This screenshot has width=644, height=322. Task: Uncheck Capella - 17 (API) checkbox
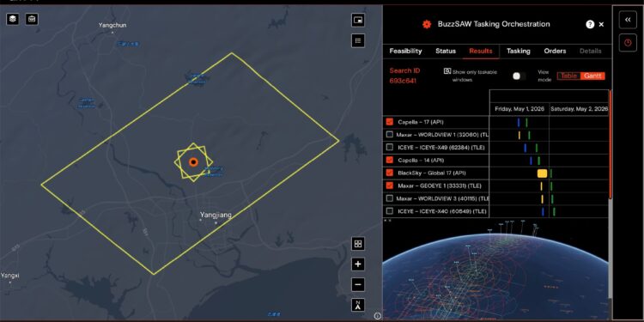coord(390,122)
